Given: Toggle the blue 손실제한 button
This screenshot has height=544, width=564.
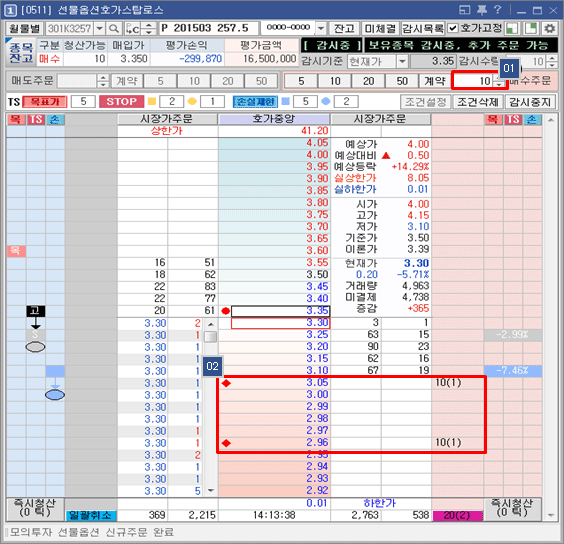Looking at the screenshot, I should 255,102.
